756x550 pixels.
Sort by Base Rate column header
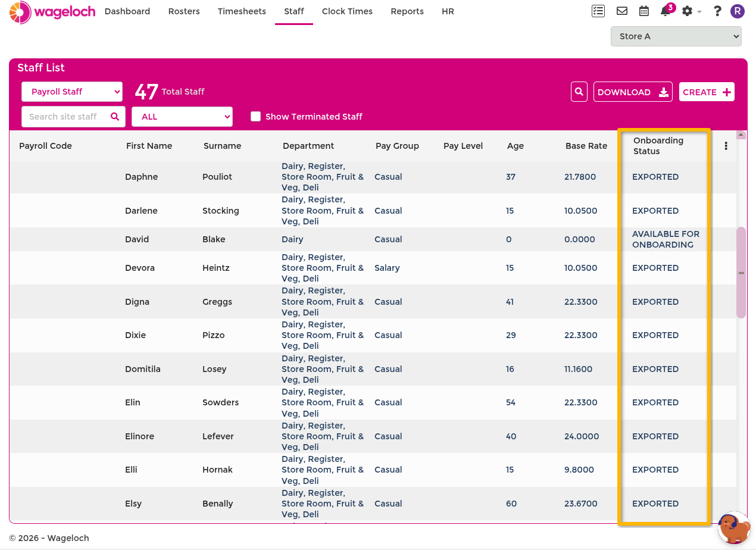(586, 146)
